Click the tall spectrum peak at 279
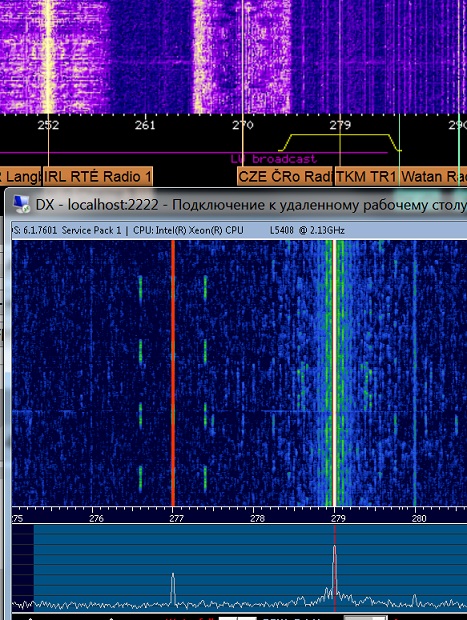This screenshot has width=467, height=620. [335, 569]
